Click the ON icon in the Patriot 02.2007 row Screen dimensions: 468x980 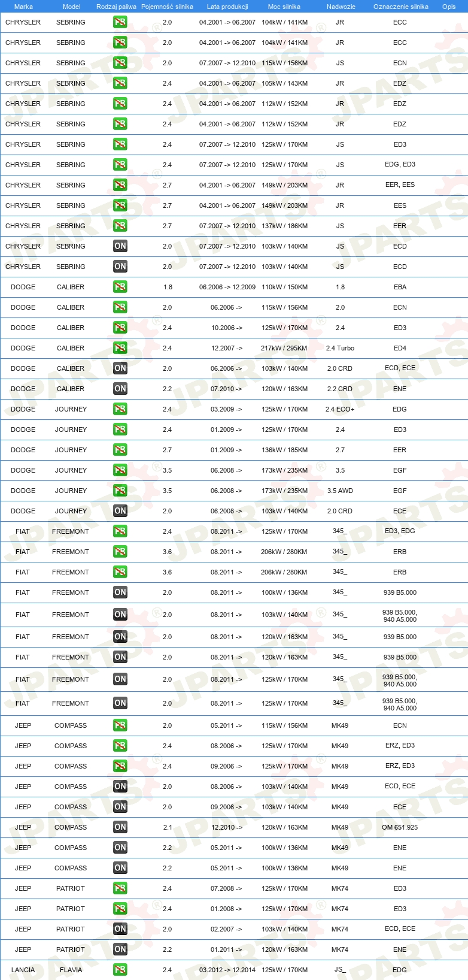[x=120, y=929]
